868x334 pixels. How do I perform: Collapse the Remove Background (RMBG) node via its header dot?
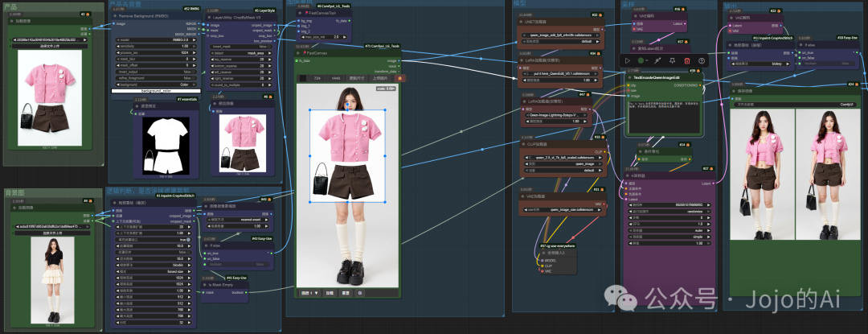tap(115, 16)
